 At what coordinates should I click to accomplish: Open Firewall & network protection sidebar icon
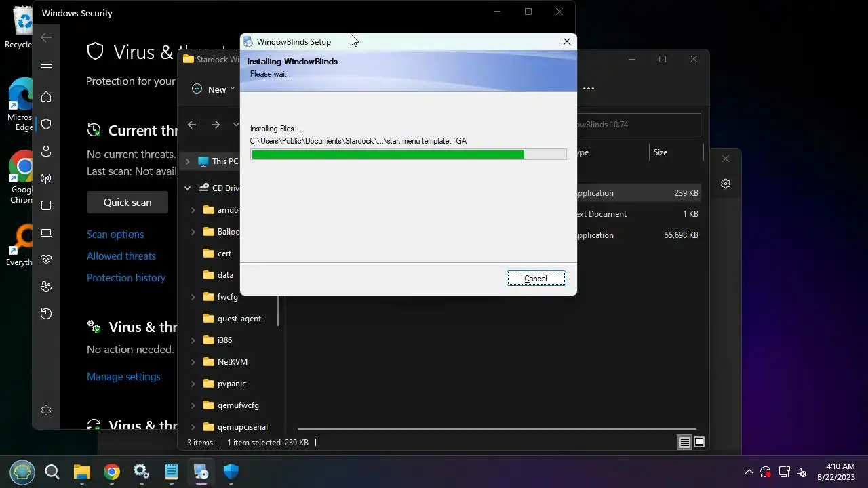pyautogui.click(x=46, y=178)
